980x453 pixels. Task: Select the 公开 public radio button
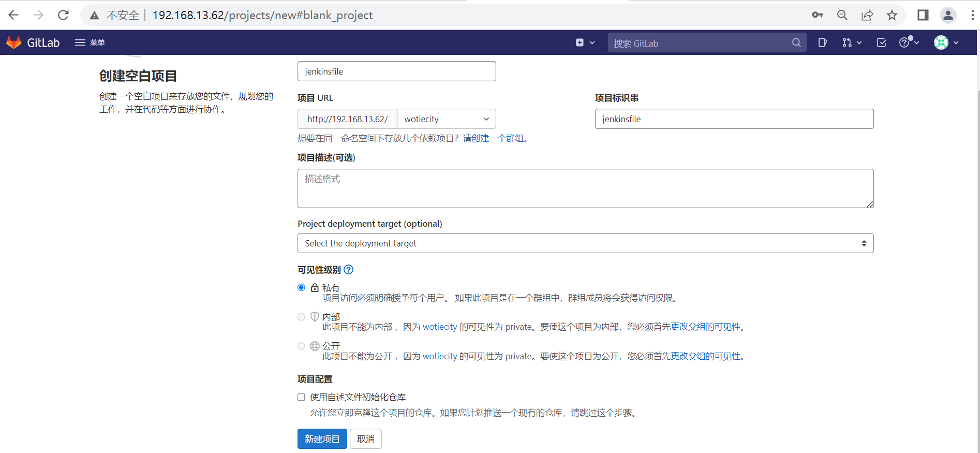click(301, 346)
